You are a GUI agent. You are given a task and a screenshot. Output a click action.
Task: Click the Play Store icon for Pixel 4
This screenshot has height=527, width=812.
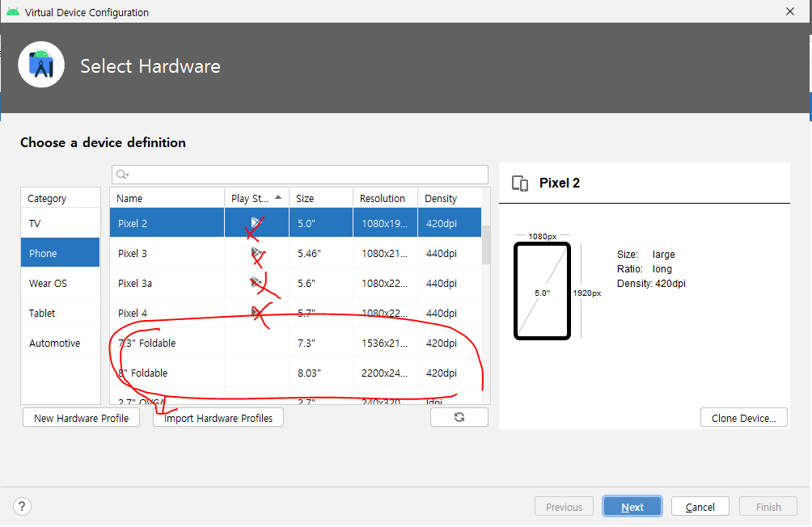point(256,312)
